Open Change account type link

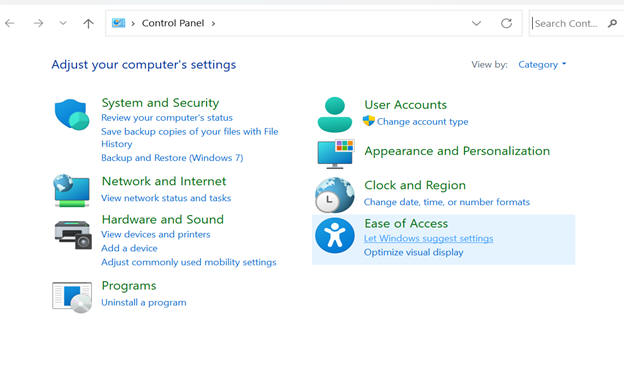coord(422,121)
